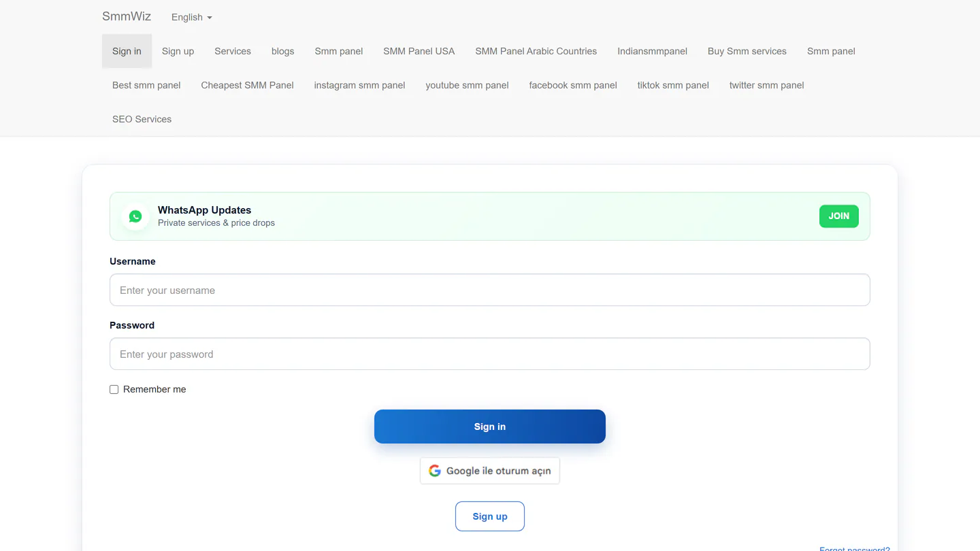Click the WhatsApp logo icon

(x=135, y=216)
